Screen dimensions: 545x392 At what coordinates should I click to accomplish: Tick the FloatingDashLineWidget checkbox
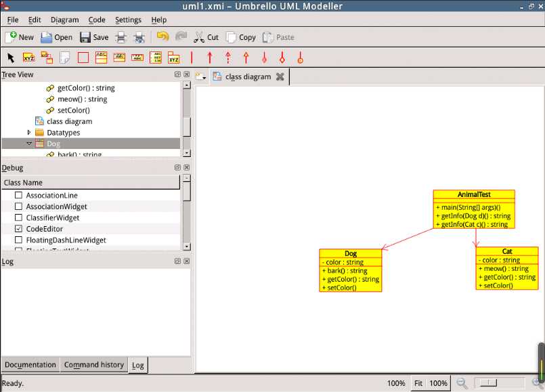(x=18, y=240)
